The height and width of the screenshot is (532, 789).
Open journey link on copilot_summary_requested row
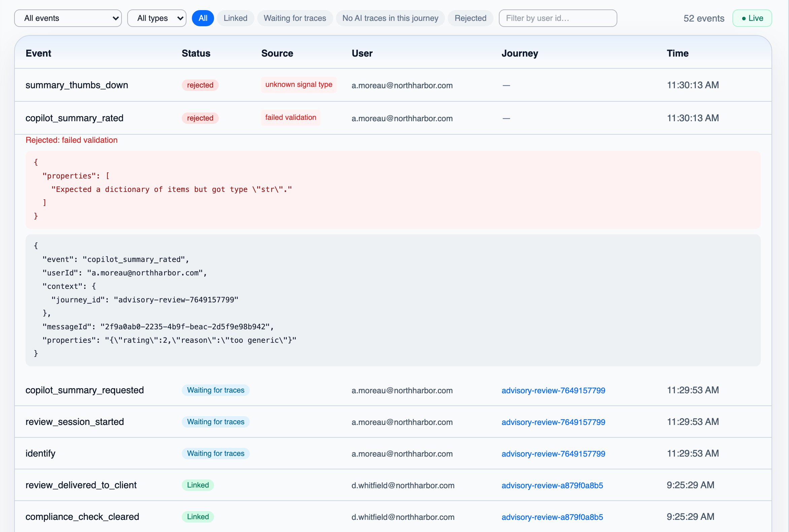pos(553,391)
